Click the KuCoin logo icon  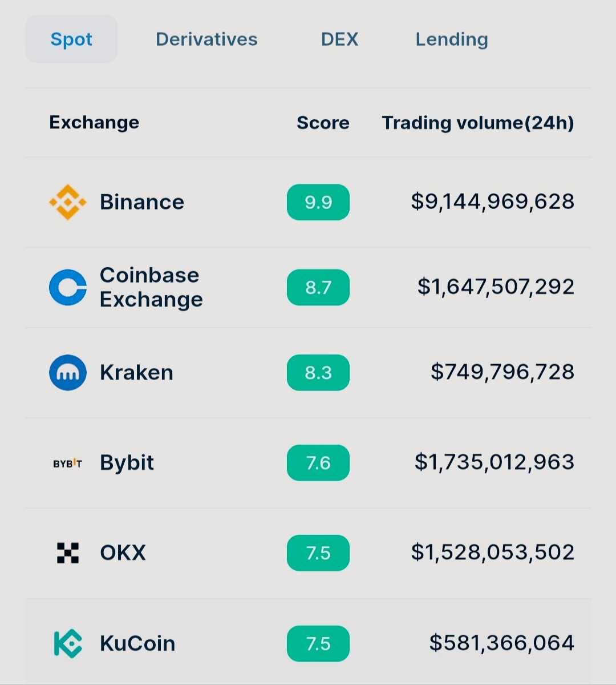68,643
